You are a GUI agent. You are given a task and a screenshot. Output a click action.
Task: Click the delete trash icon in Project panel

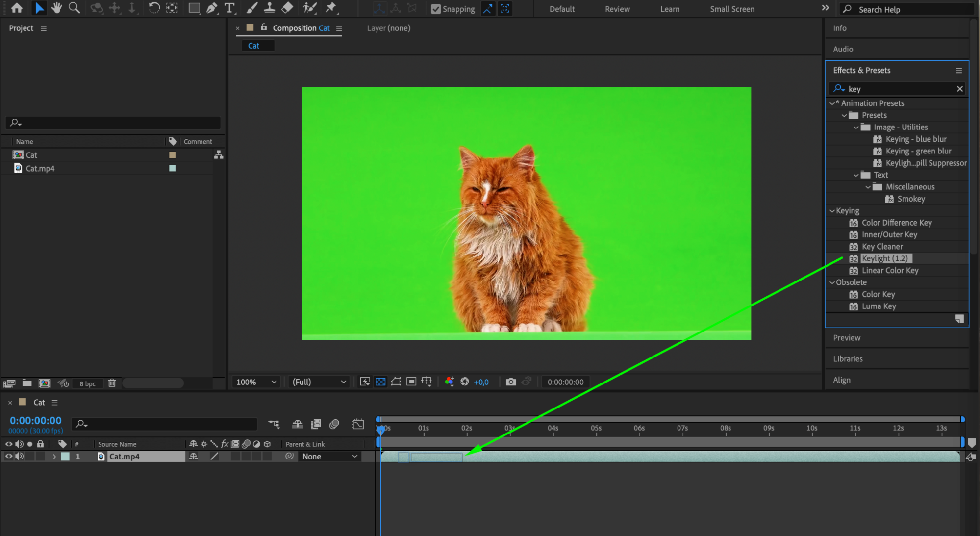pos(112,383)
